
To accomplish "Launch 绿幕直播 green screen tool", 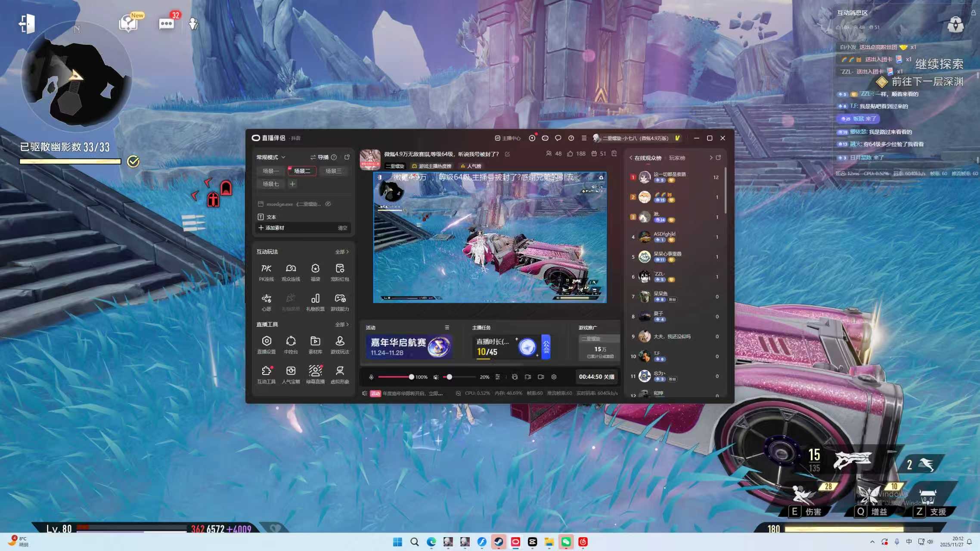I will point(315,375).
